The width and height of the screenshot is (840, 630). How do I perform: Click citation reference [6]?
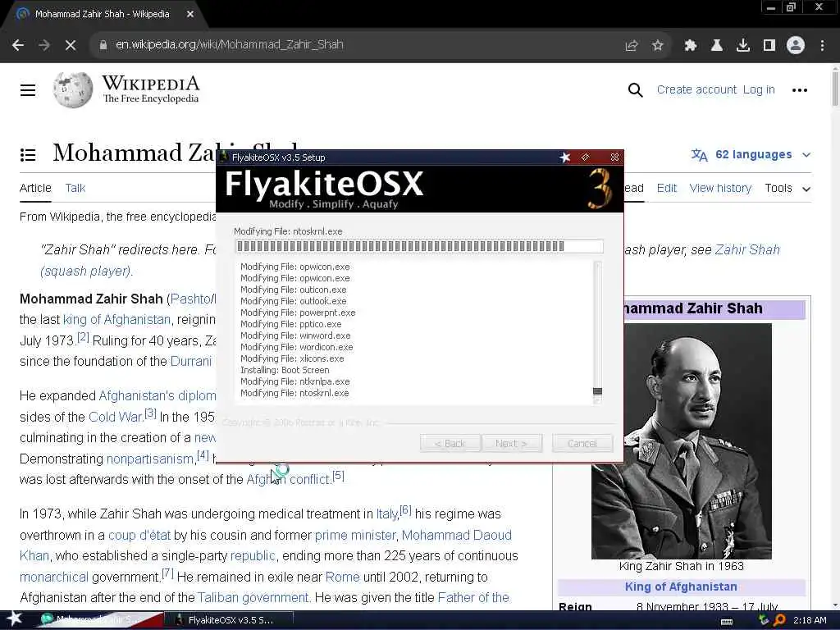[405, 510]
